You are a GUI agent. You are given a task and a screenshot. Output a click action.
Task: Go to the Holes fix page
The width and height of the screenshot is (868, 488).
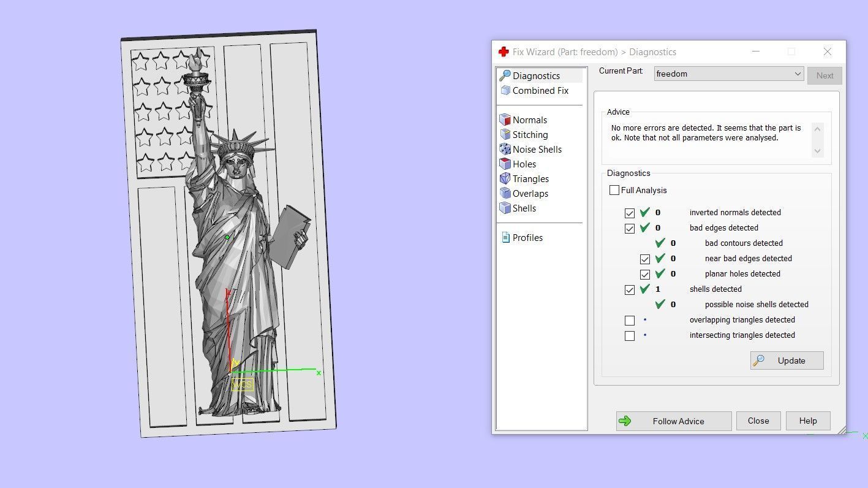pos(524,164)
